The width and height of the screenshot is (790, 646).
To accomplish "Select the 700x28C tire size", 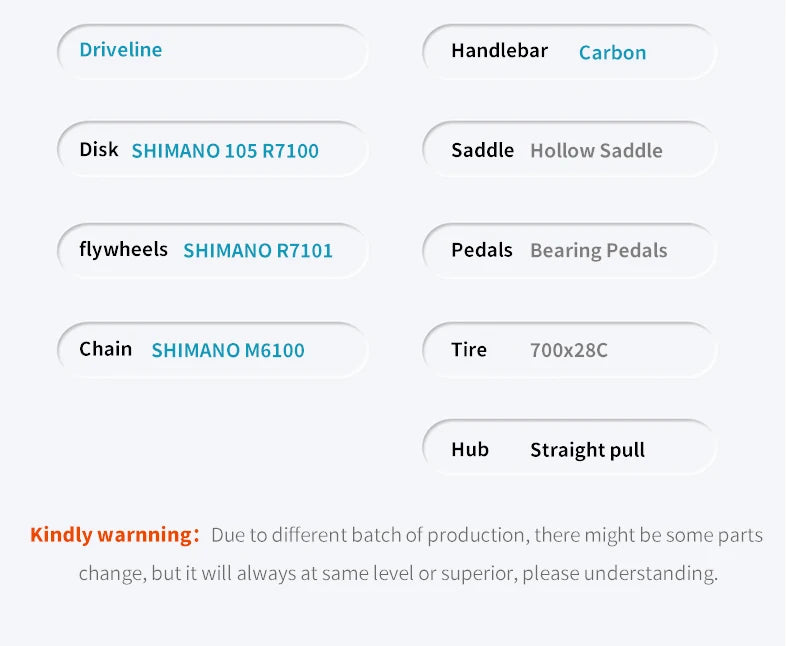I will (x=568, y=351).
